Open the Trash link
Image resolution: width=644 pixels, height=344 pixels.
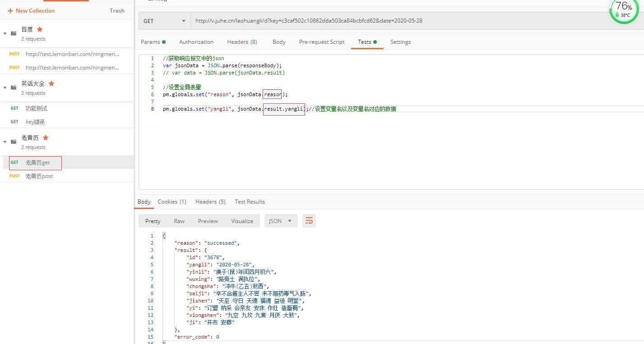[117, 11]
